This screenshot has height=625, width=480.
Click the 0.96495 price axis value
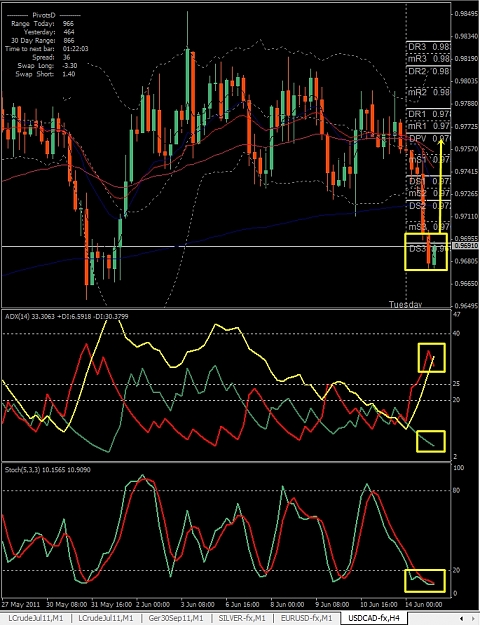466,306
